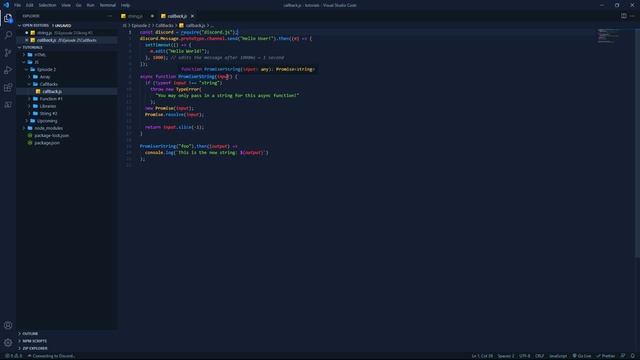The width and height of the screenshot is (640, 360).
Task: Open the Accounts icon in activity bar
Action: tap(8, 325)
